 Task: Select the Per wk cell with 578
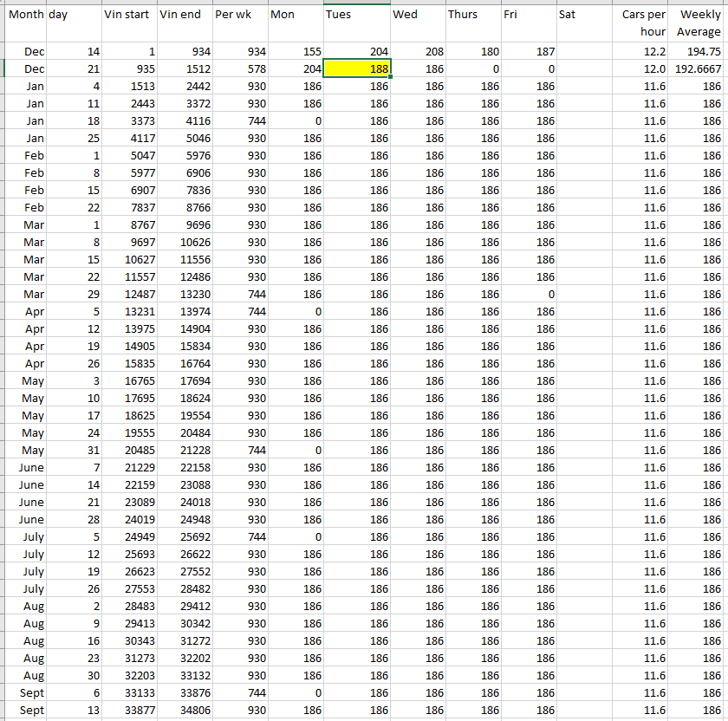(x=239, y=69)
